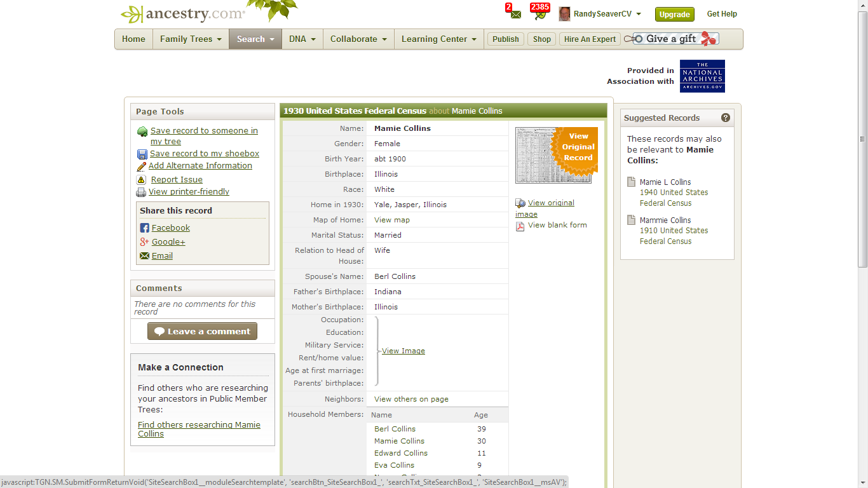Image resolution: width=868 pixels, height=488 pixels.
Task: Share via the Email link
Action: point(162,256)
